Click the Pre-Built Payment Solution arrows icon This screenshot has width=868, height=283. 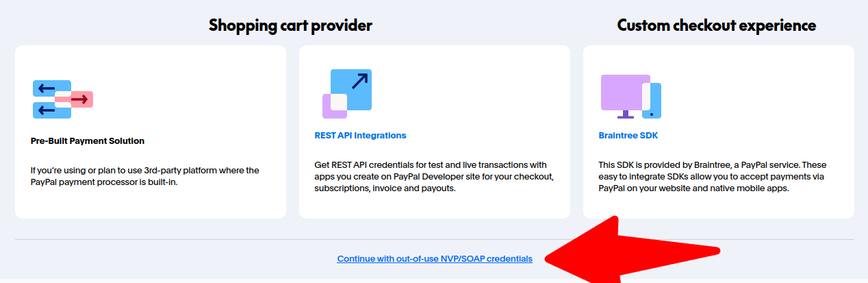pos(63,99)
